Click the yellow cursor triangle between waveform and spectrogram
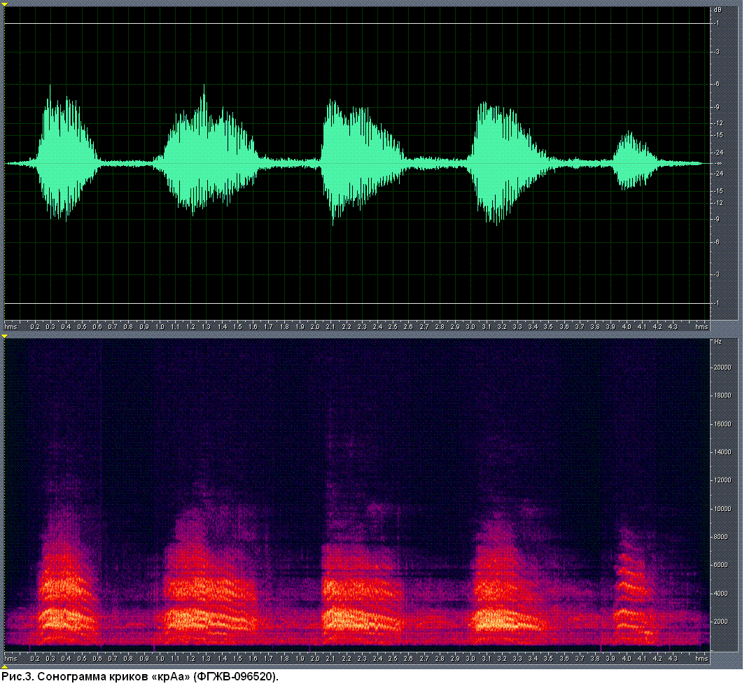This screenshot has width=747, height=700. 5,337
